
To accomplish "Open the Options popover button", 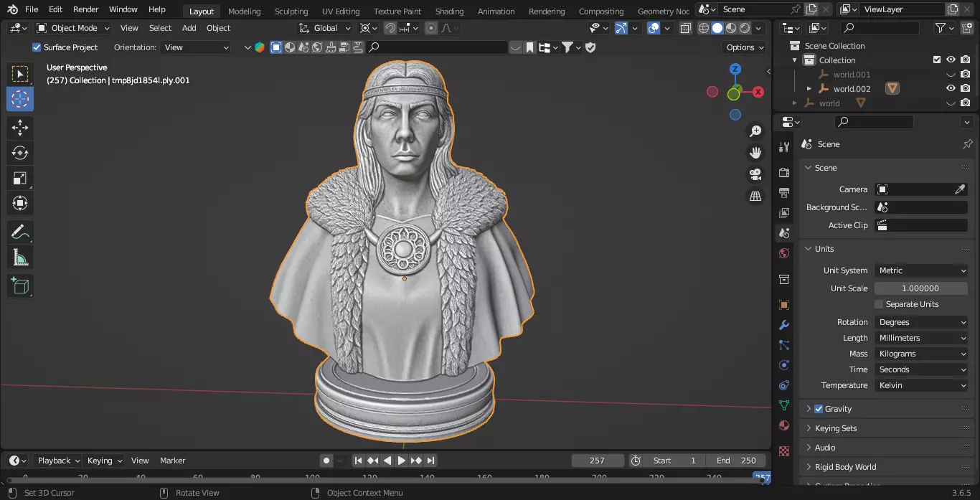I will (745, 47).
